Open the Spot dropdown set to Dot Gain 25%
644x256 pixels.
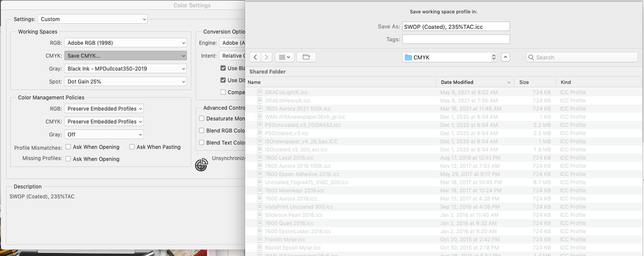point(125,81)
